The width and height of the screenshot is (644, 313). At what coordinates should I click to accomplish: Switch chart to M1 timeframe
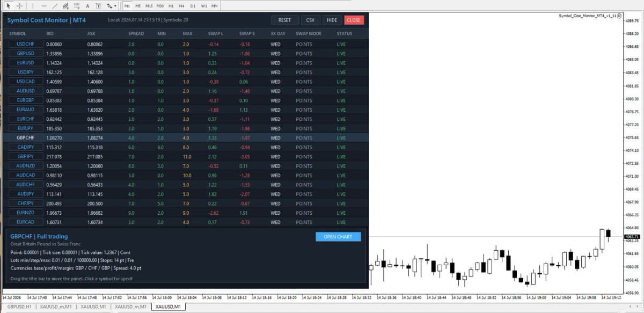[127, 5]
